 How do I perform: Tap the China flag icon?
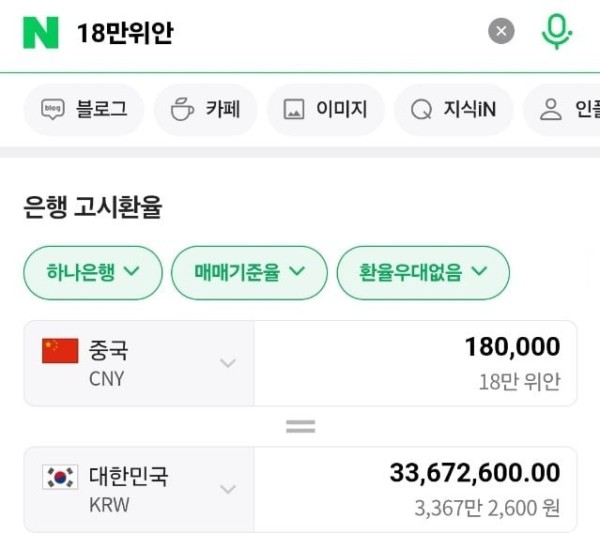(60, 350)
